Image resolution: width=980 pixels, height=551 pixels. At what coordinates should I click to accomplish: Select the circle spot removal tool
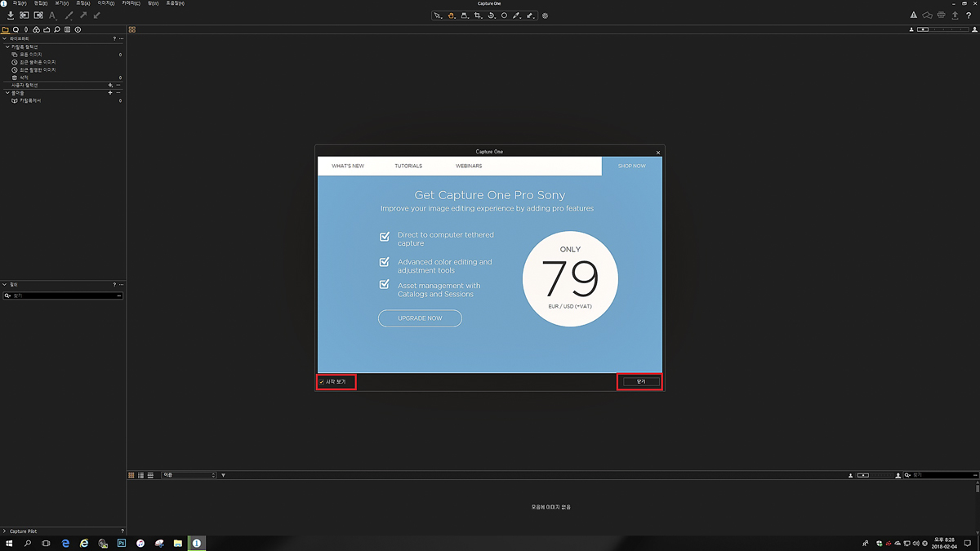tap(504, 16)
